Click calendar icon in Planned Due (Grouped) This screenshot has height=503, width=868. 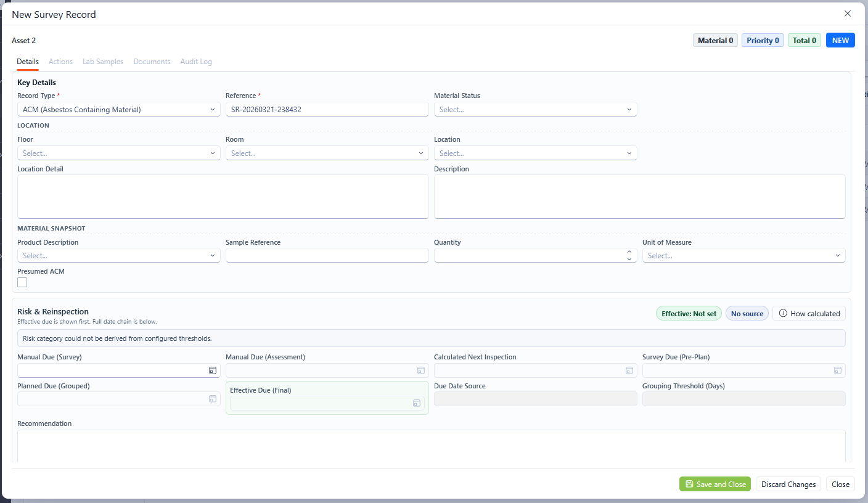212,399
